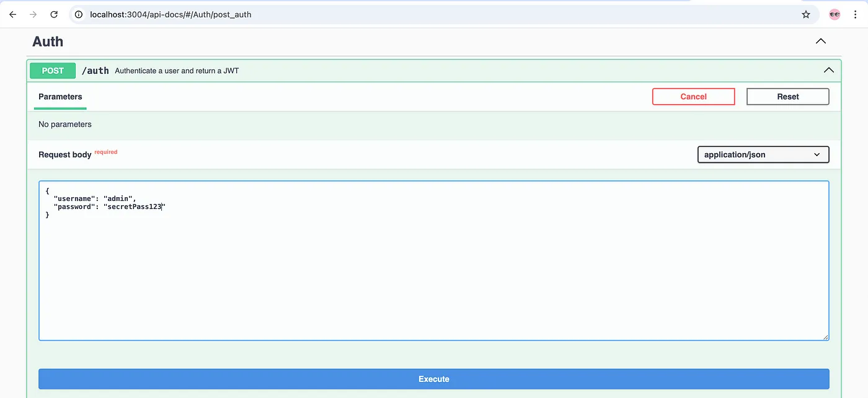Viewport: 868px width, 398px height.
Task: Click the browser back arrow
Action: pos(12,14)
